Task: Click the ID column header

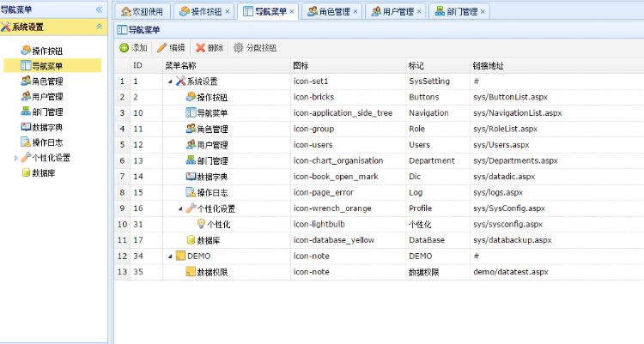Action: pyautogui.click(x=146, y=66)
